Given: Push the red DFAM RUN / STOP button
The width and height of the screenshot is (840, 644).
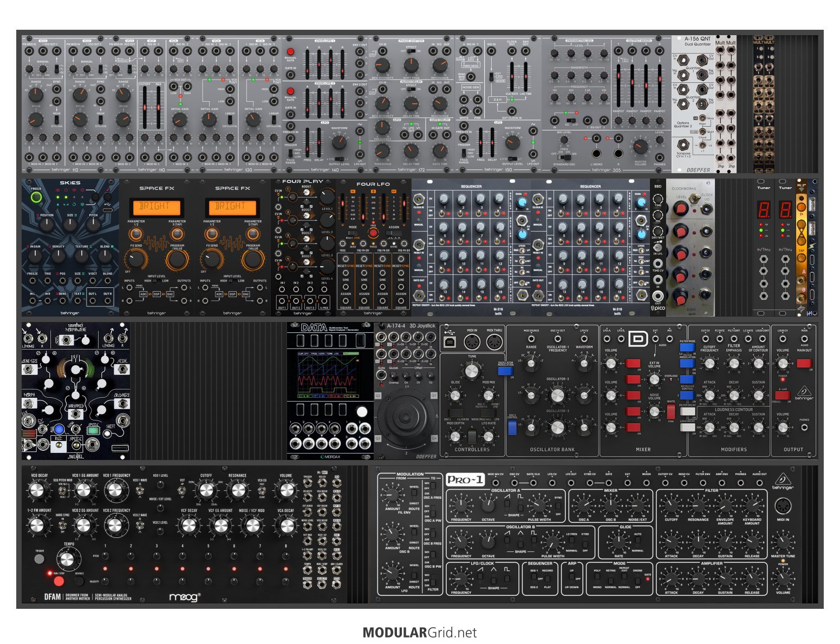Looking at the screenshot, I should tap(58, 581).
